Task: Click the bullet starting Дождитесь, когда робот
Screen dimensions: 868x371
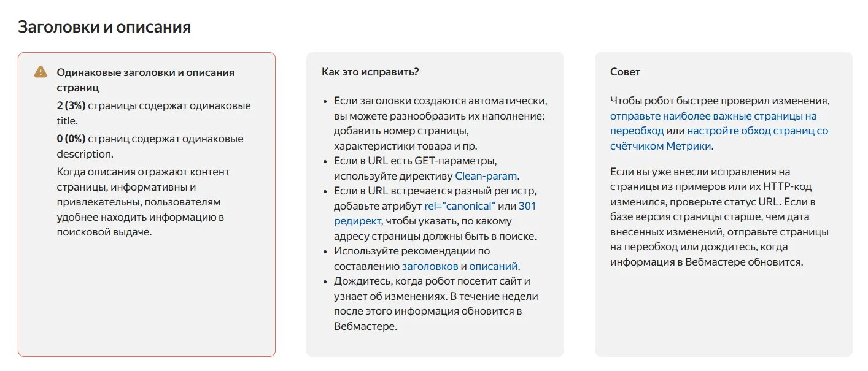Action: [435, 304]
